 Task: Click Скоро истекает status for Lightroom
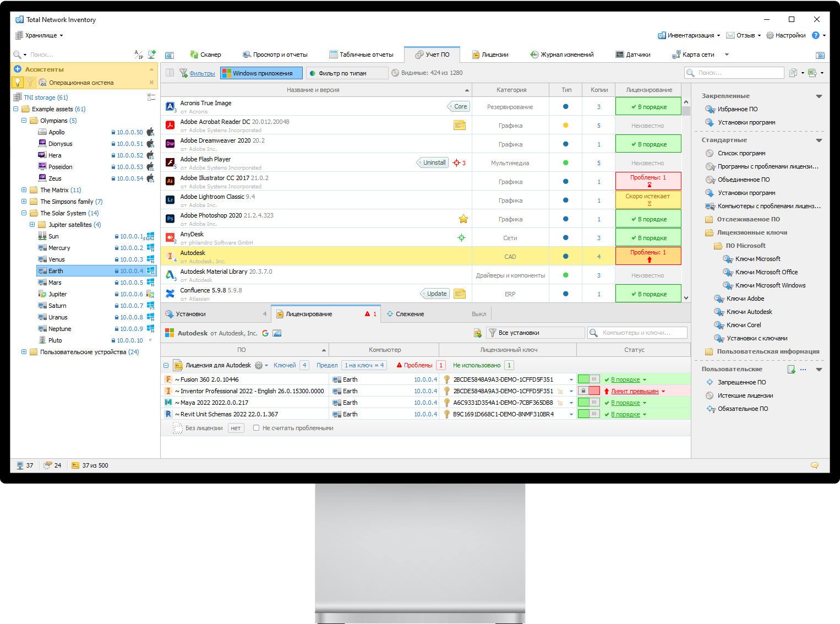[648, 200]
